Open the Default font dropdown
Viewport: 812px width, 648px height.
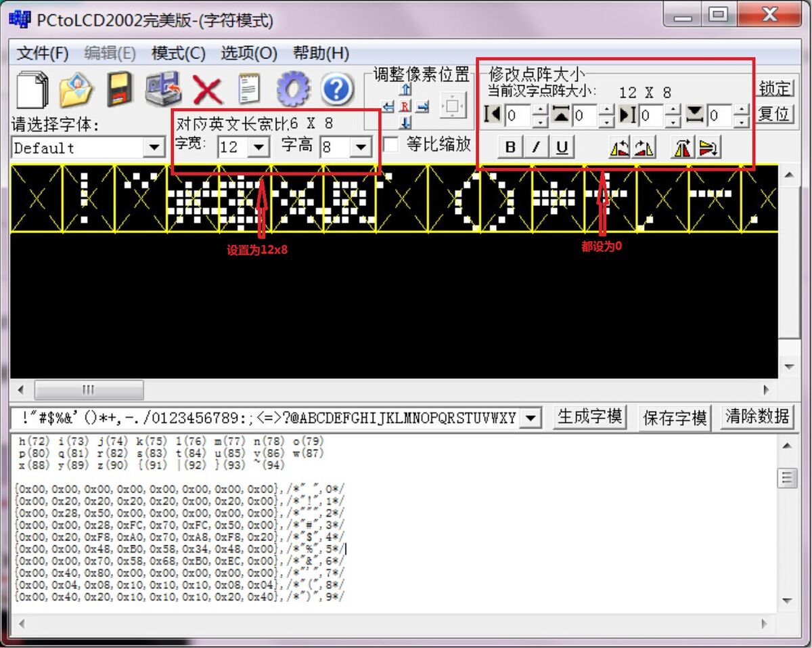154,148
